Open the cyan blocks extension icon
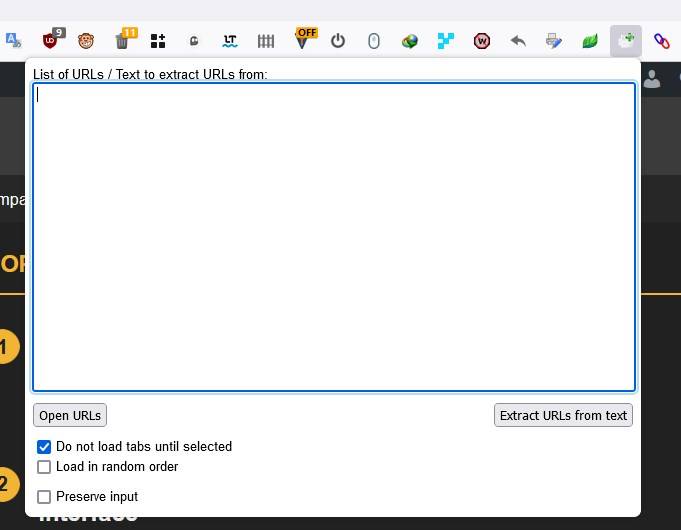Screen dimensions: 681x530 pos(446,41)
